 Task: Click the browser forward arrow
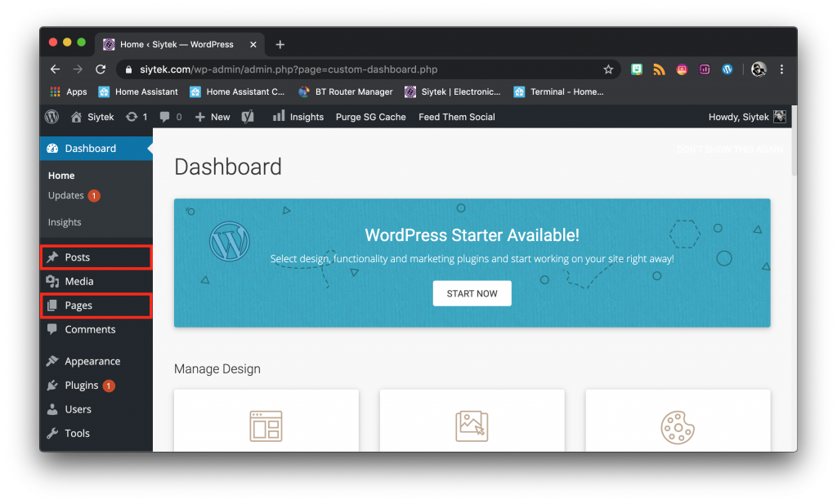tap(78, 69)
